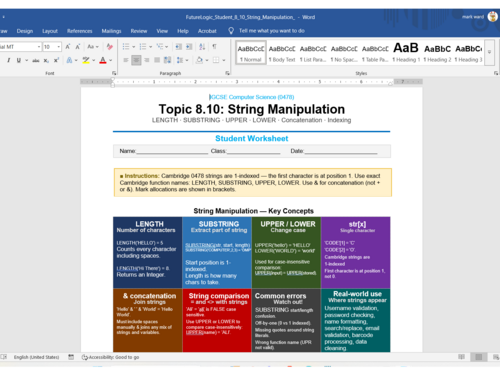500x375 pixels.
Task: Open the font size dropdown
Action: (59, 47)
